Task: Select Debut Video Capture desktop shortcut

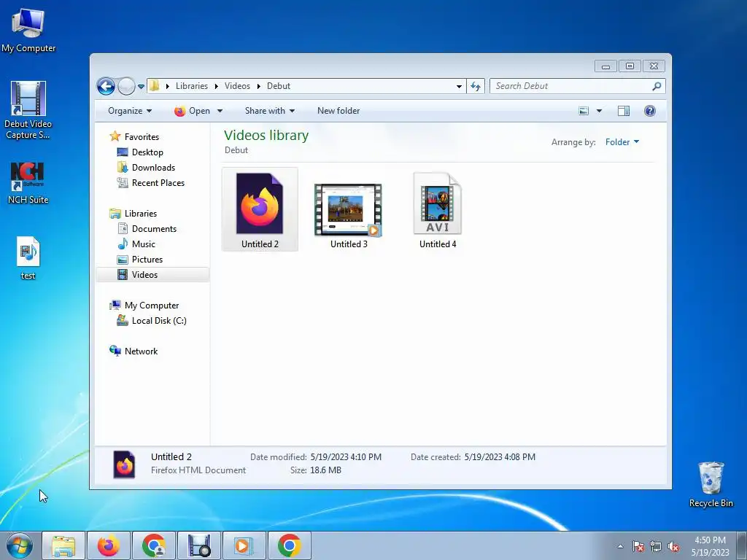Action: click(x=28, y=110)
